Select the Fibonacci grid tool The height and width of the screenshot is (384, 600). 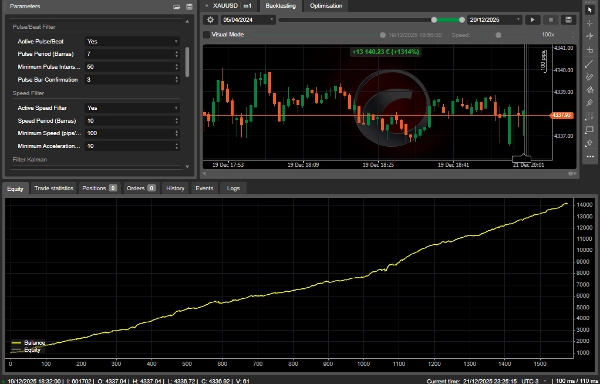[x=590, y=117]
